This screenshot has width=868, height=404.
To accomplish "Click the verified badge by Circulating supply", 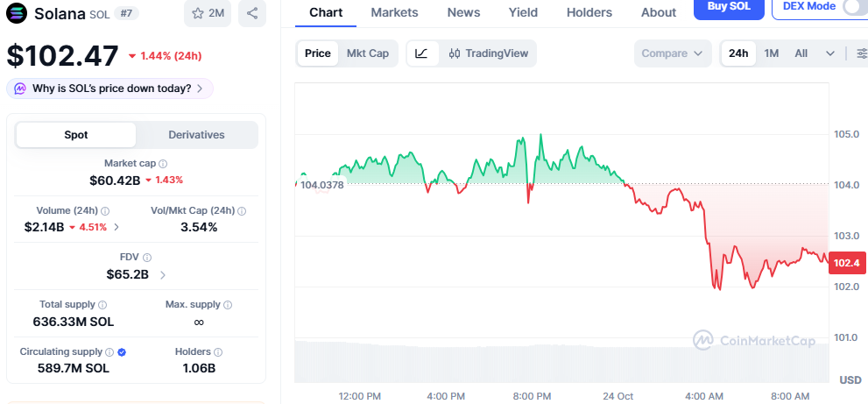I will (122, 352).
